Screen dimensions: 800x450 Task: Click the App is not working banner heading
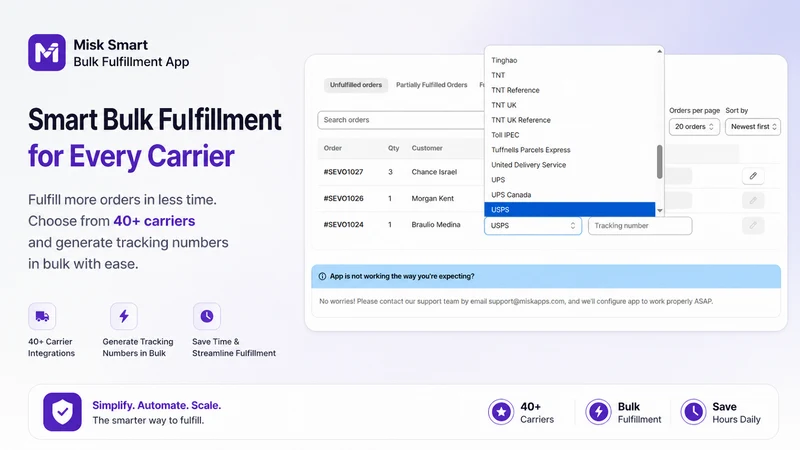click(x=402, y=277)
